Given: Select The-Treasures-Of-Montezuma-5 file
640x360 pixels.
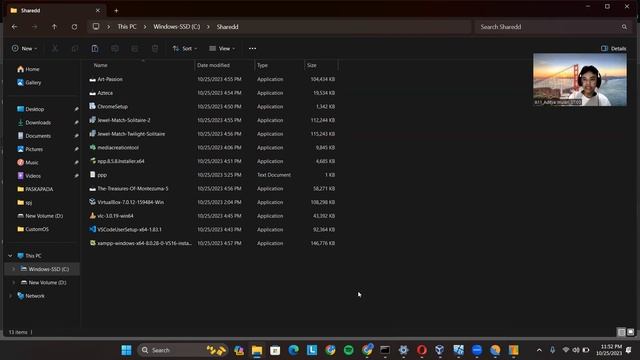Looking at the screenshot, I should coord(133,189).
